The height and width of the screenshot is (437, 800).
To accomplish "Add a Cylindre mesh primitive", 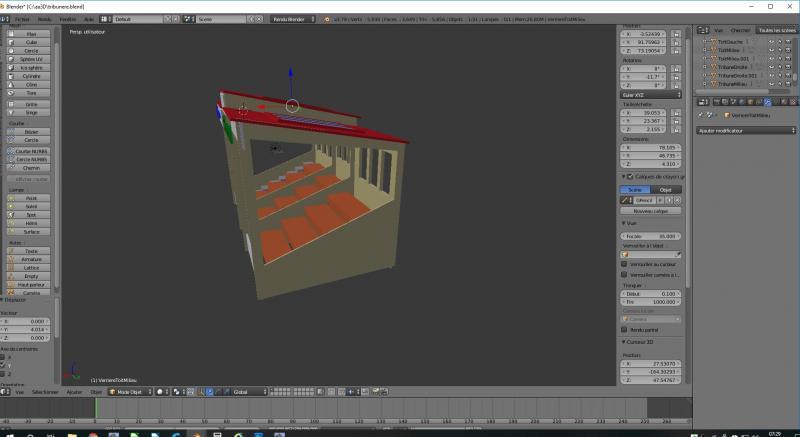I will 31,74.
